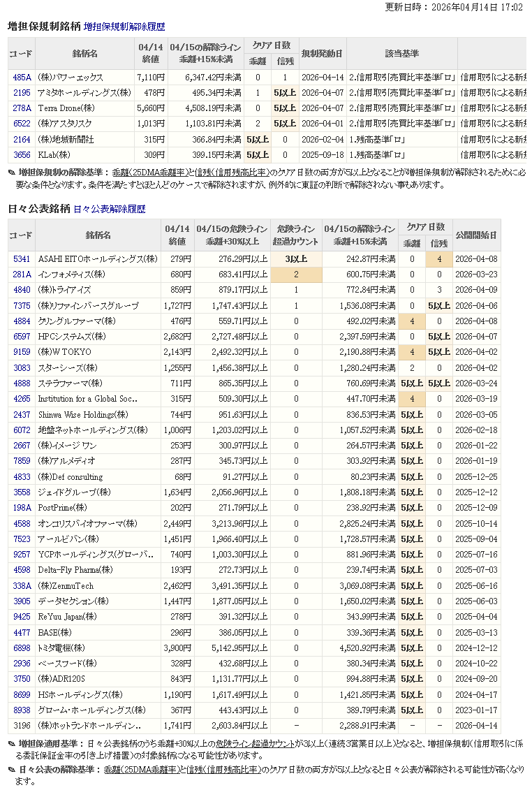
Task: Click code 8938 グローム・ホールディングス
Action: click(22, 710)
